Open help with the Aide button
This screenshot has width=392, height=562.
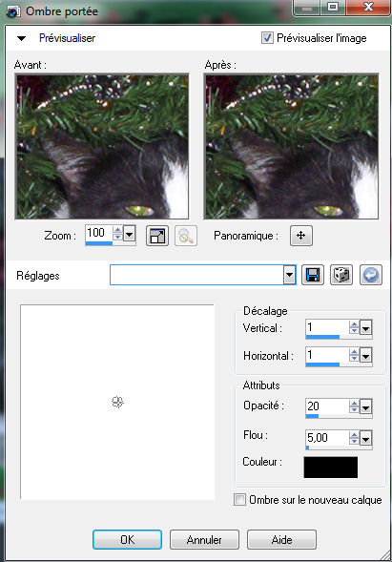point(281,540)
